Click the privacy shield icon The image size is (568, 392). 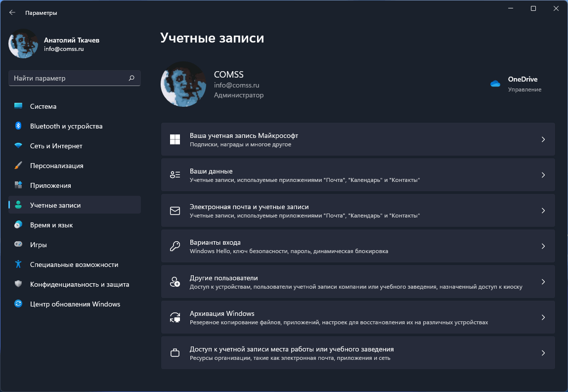pyautogui.click(x=18, y=284)
